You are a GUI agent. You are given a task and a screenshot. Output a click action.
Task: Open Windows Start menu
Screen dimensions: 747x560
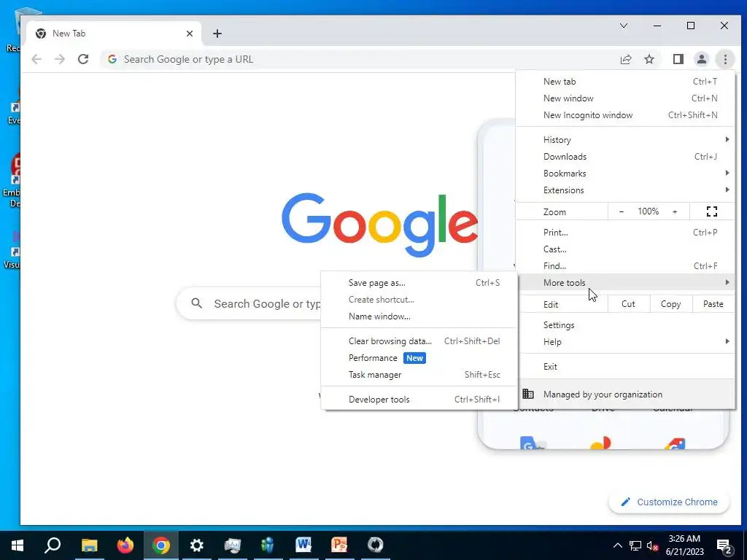[18, 545]
